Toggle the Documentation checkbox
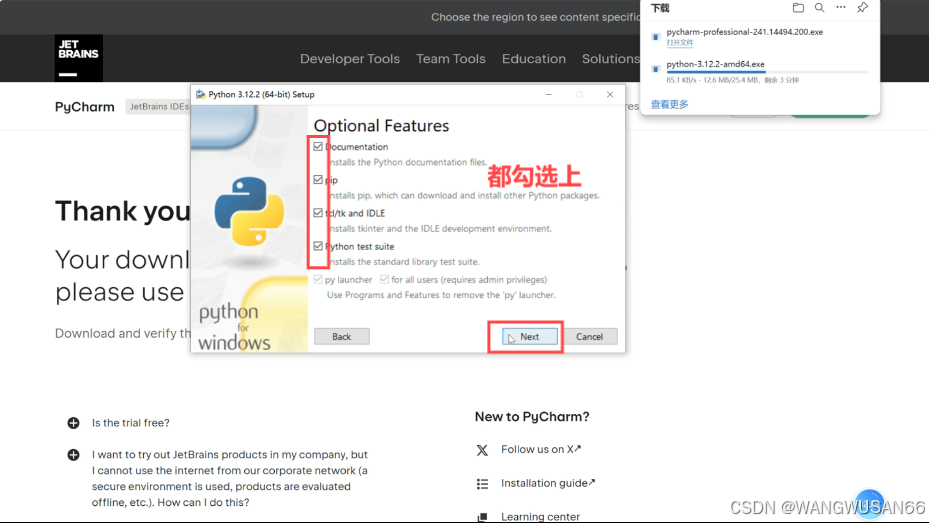 [318, 146]
